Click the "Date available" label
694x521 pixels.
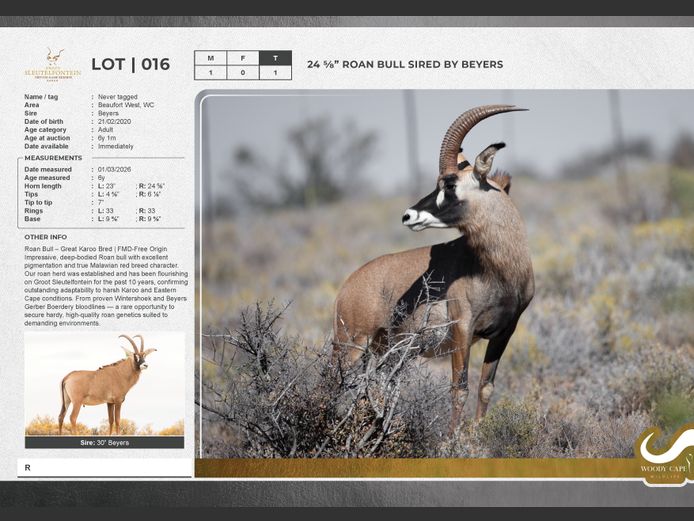point(46,146)
